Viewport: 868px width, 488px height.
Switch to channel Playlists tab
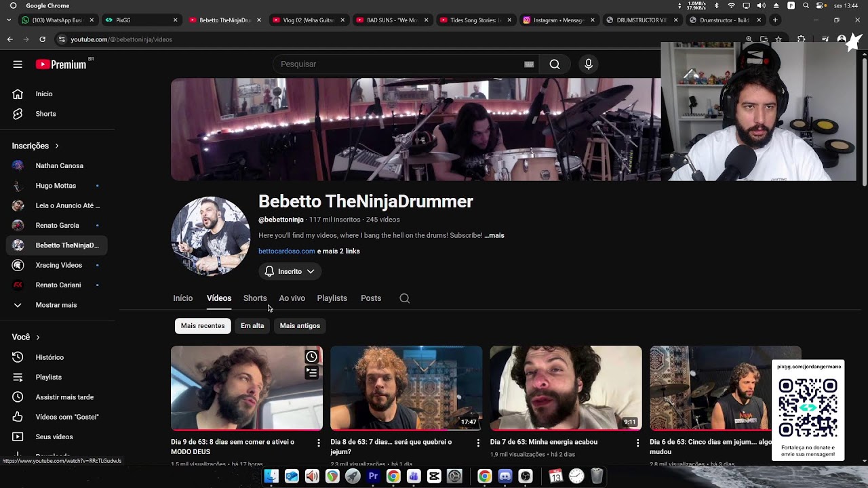pos(332,298)
